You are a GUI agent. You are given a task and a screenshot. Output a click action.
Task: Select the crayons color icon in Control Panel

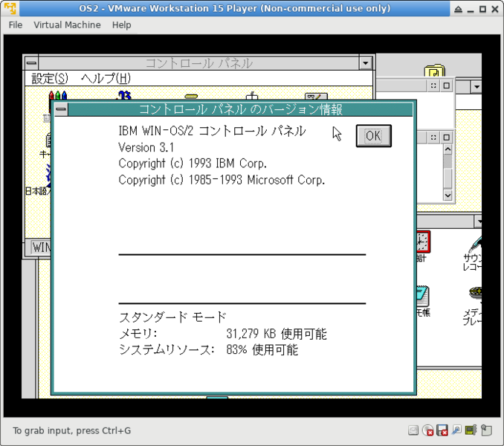point(58,95)
